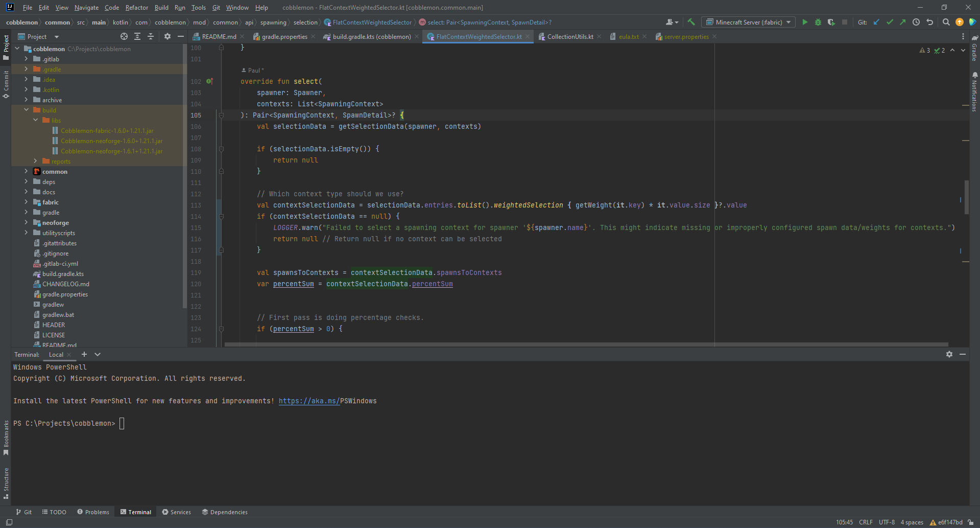Collapse the build folder

26,110
